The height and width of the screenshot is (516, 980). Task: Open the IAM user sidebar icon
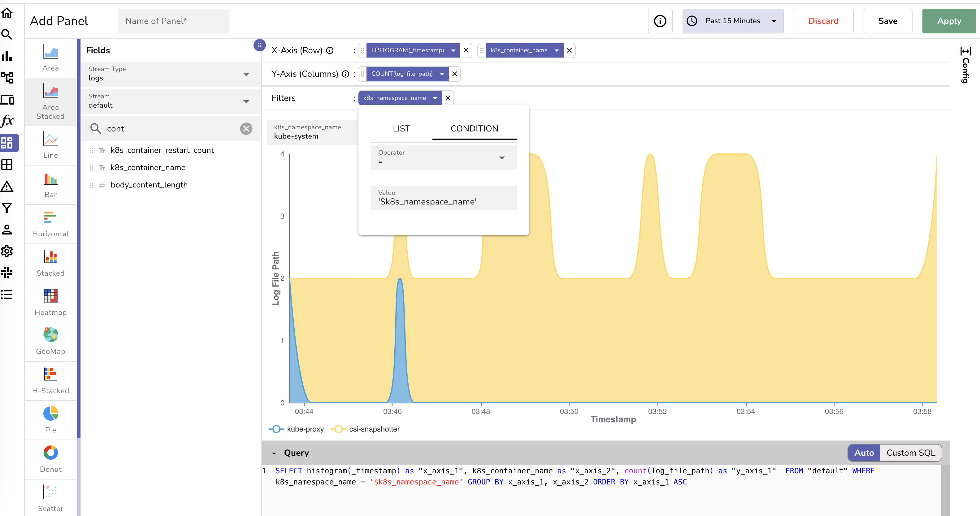(x=7, y=230)
